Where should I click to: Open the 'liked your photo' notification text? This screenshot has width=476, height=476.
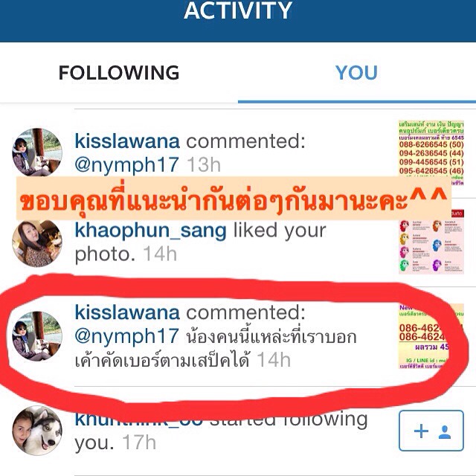(x=200, y=242)
